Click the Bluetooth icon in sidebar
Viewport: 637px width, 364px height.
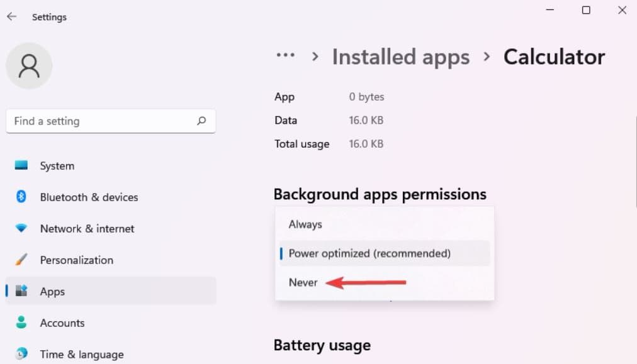(21, 197)
